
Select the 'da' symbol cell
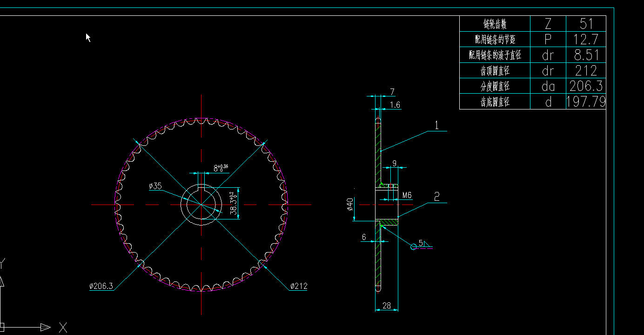click(x=548, y=86)
